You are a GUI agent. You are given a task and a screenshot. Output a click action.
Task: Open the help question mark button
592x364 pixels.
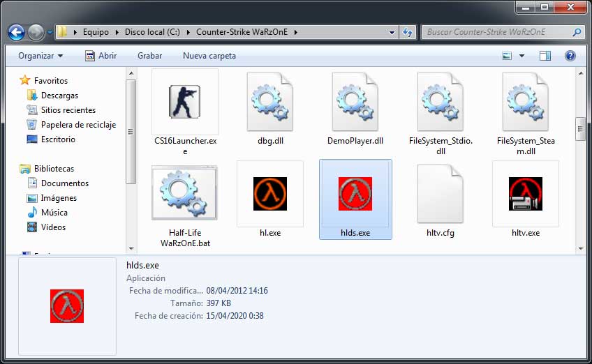coord(570,56)
